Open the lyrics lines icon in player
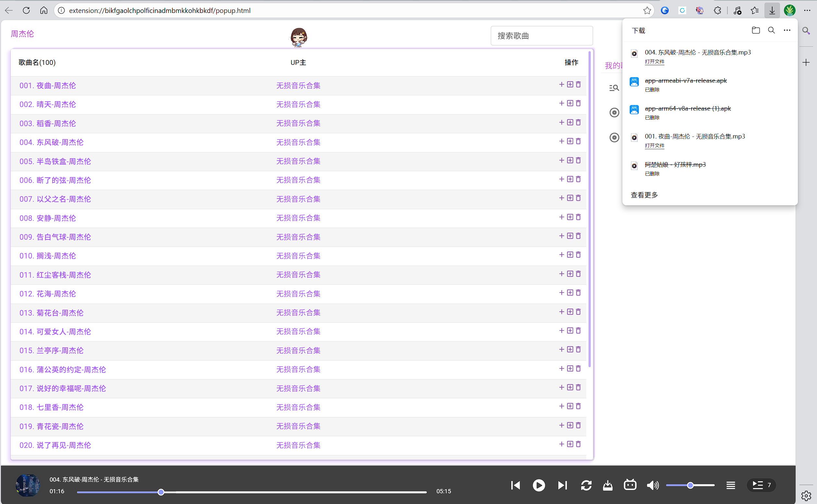The height and width of the screenshot is (504, 817). point(731,485)
